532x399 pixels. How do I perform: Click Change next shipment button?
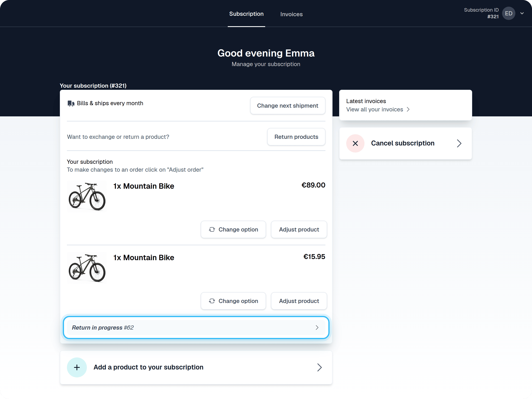(x=288, y=106)
